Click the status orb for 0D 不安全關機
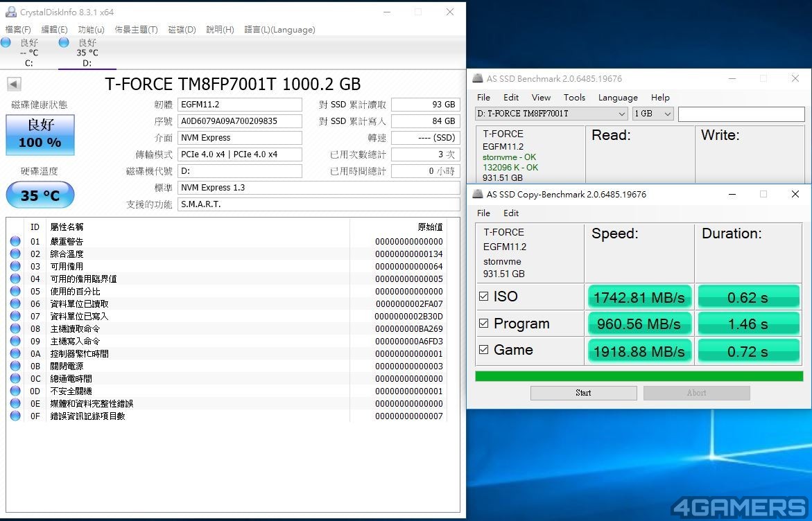The width and height of the screenshot is (812, 521). [x=15, y=391]
